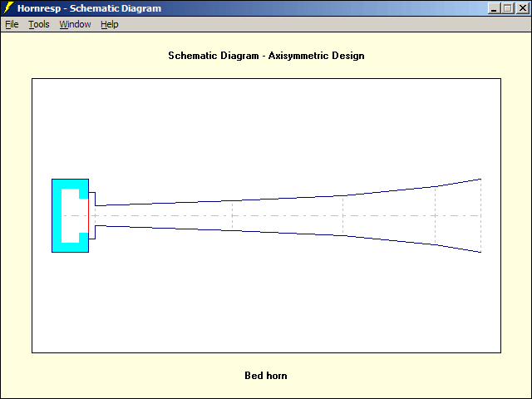Viewport: 532px width, 399px height.
Task: Open the File menu
Action: [12, 24]
